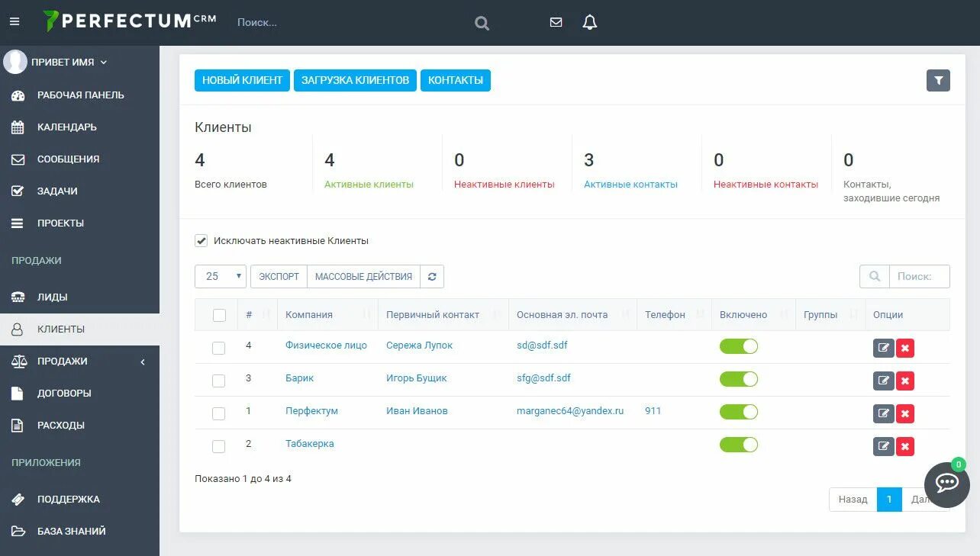Screen dimensions: 980x556
Task: Focus the table Поиск: input field
Action: click(x=920, y=276)
